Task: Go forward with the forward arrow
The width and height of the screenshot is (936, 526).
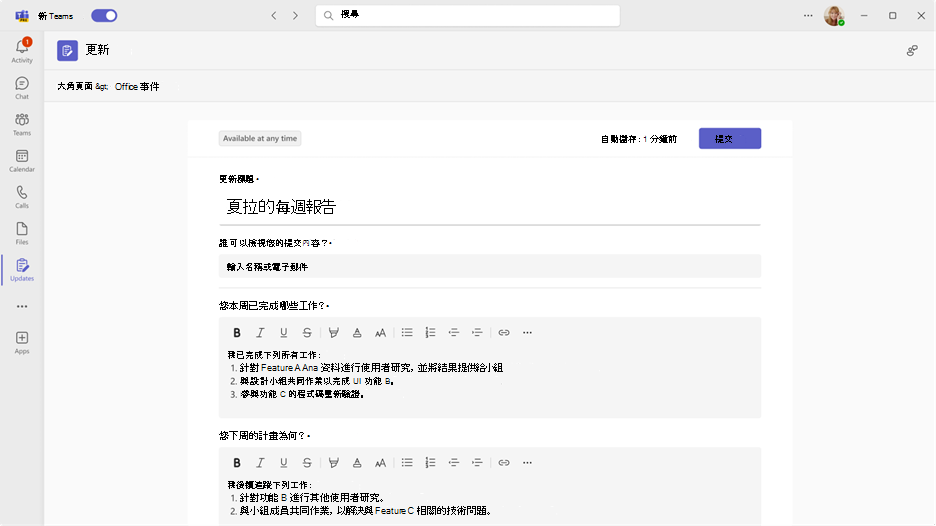Action: [x=295, y=16]
